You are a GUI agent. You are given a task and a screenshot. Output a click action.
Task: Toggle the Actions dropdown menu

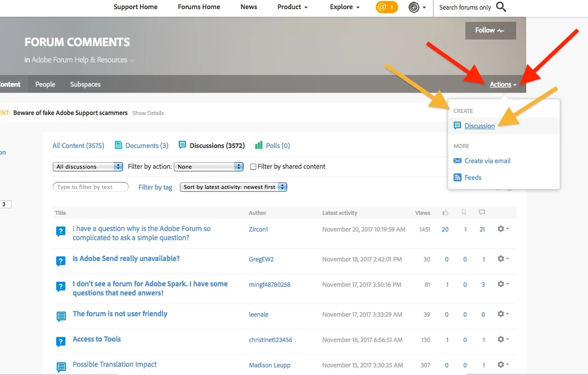(503, 85)
